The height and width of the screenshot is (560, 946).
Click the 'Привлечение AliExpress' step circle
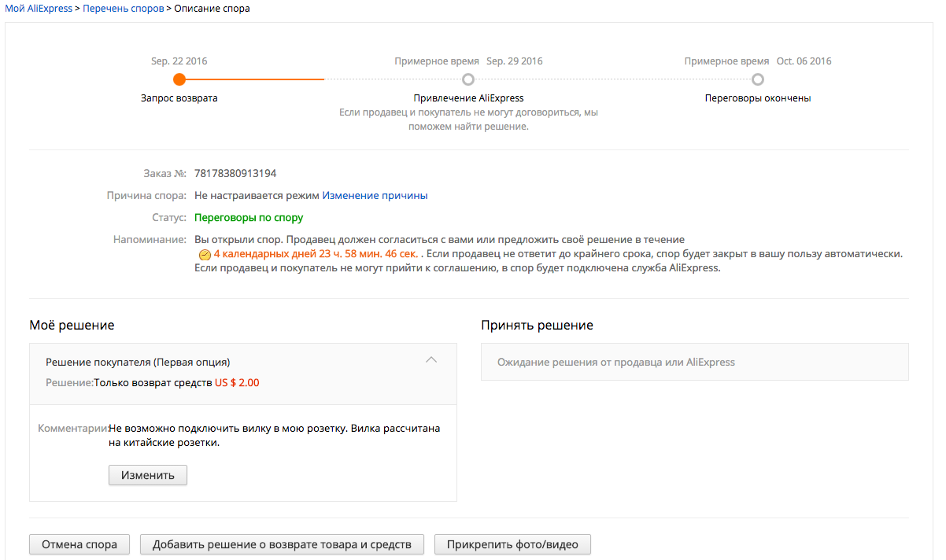(x=468, y=79)
